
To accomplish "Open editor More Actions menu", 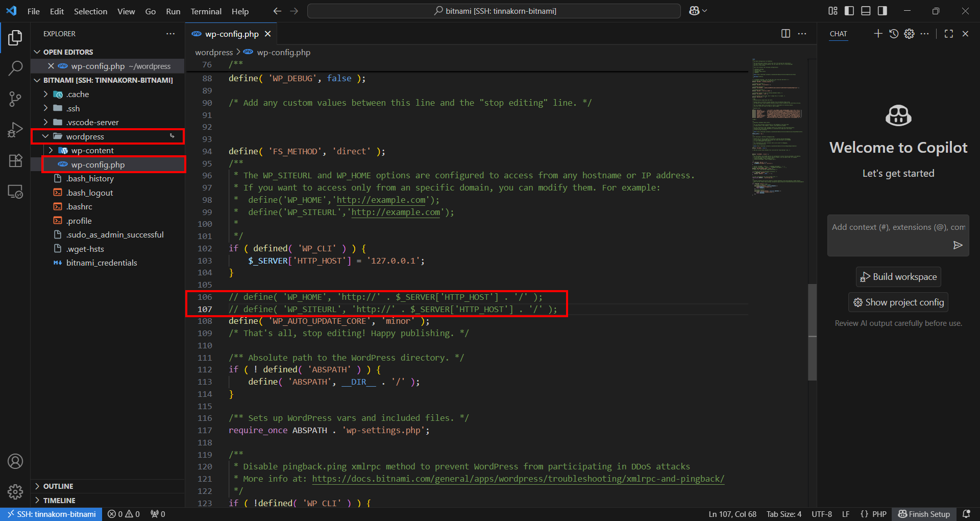I will pyautogui.click(x=802, y=34).
